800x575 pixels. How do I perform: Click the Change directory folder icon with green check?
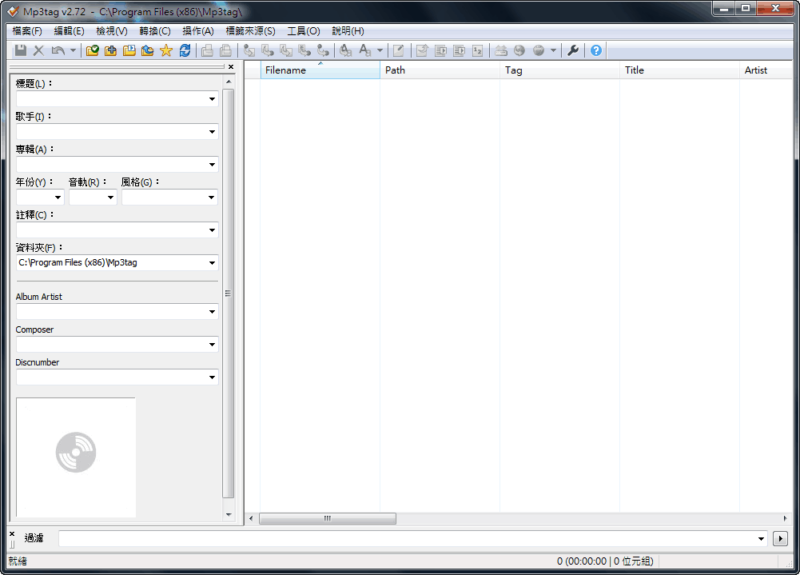click(92, 51)
